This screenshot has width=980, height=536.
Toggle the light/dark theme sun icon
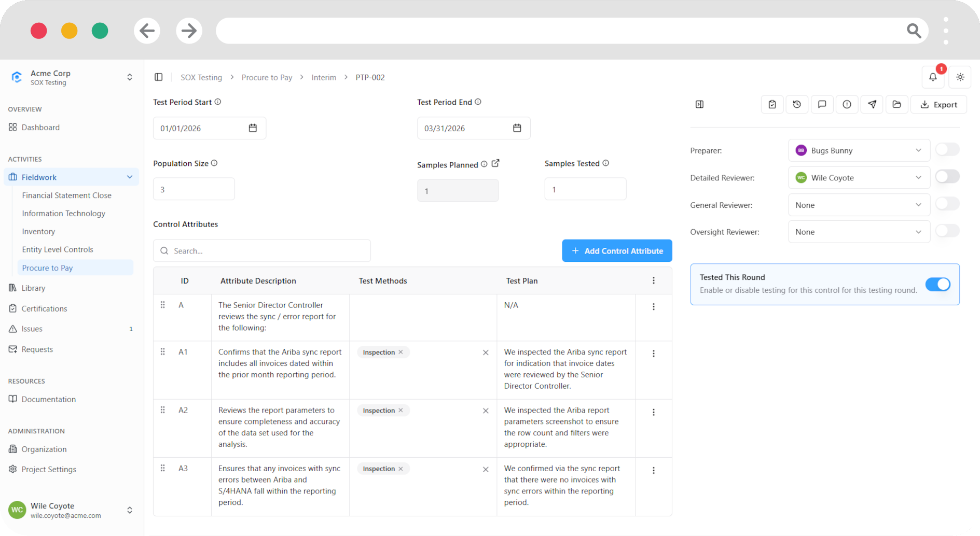[960, 77]
